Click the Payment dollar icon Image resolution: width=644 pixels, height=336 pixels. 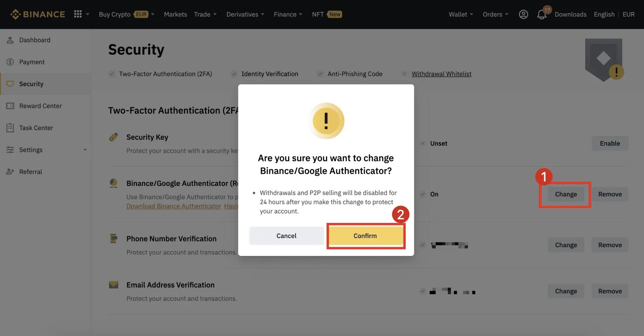point(10,62)
